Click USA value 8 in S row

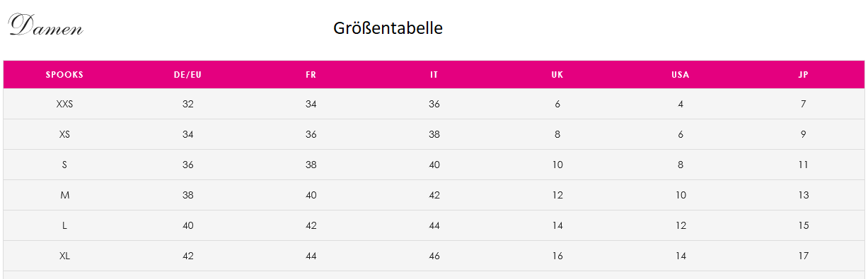(681, 165)
